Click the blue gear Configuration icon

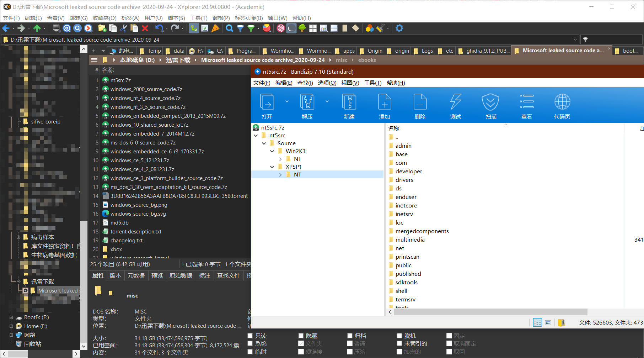pyautogui.click(x=399, y=28)
